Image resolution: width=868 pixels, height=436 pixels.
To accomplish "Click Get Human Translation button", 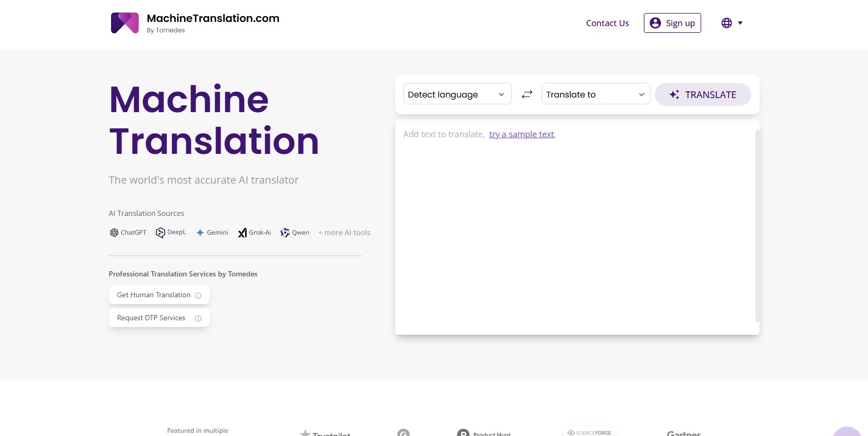I will 154,295.
